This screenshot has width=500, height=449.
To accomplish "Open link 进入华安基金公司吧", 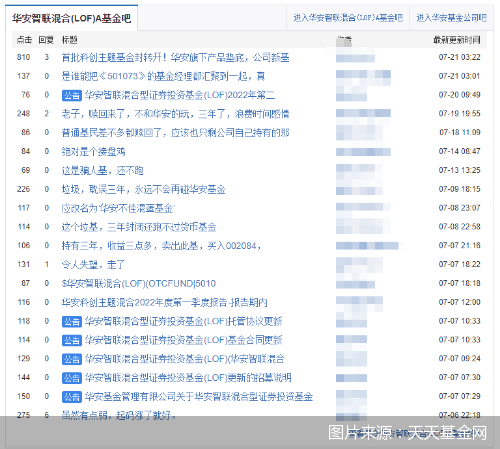I will pyautogui.click(x=451, y=18).
